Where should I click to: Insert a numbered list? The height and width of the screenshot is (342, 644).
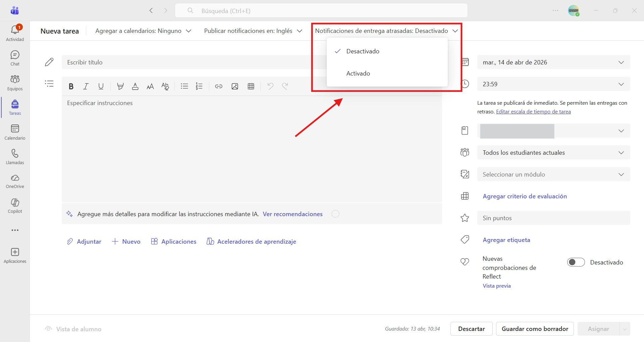(x=199, y=86)
